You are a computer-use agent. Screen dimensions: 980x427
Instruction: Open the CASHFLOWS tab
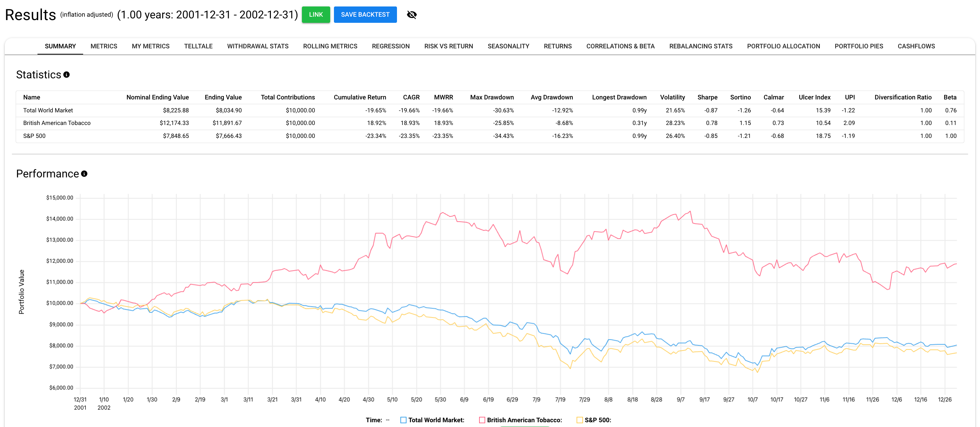click(916, 46)
